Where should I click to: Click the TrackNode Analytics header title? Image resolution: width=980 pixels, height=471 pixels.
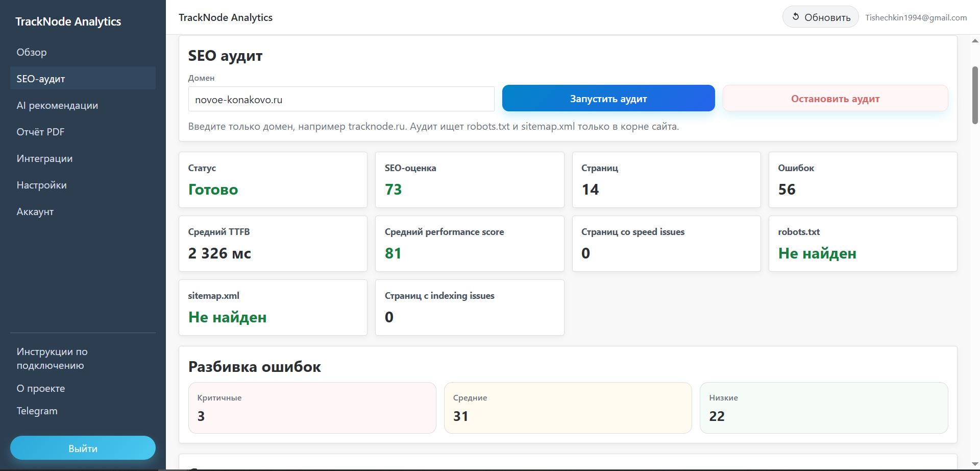point(226,17)
